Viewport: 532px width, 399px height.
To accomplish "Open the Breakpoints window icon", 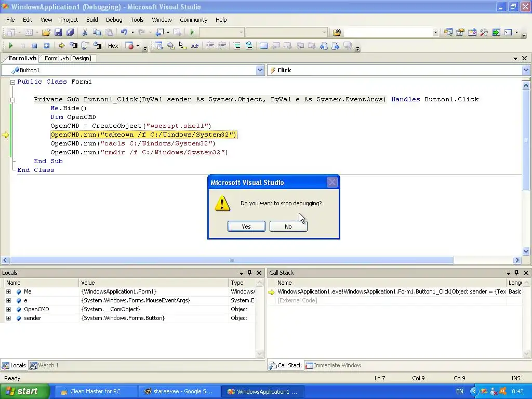I will pyautogui.click(x=129, y=46).
